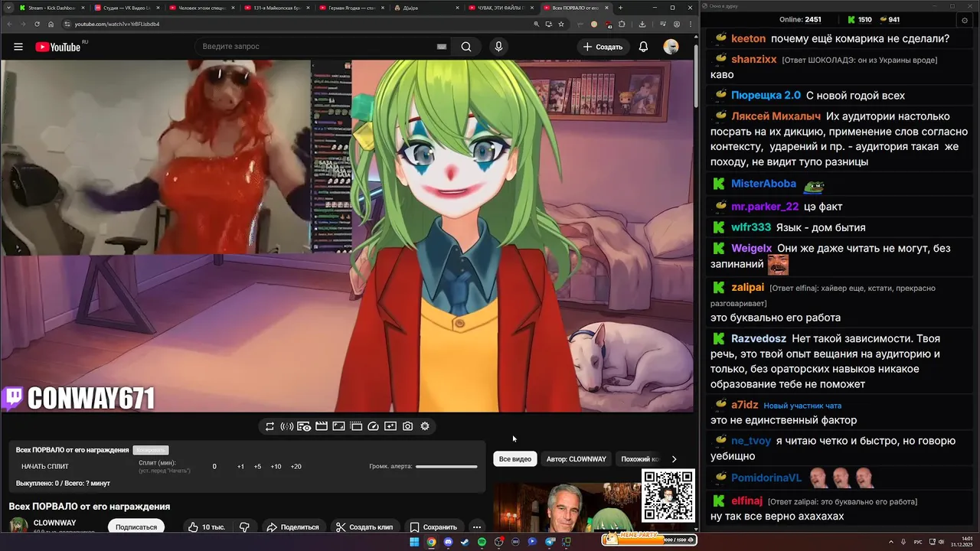Click the clapperboard icon in player toolbar
980x551 pixels.
click(x=322, y=426)
